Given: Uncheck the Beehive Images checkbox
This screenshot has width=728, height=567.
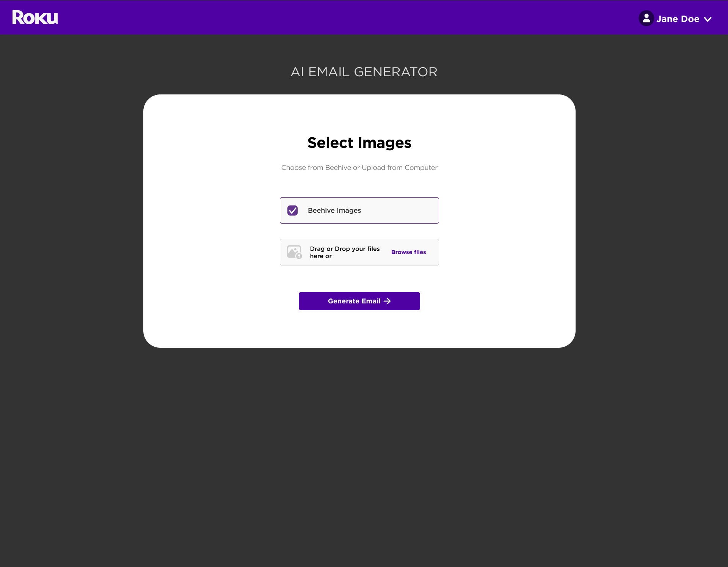Looking at the screenshot, I should [x=292, y=210].
